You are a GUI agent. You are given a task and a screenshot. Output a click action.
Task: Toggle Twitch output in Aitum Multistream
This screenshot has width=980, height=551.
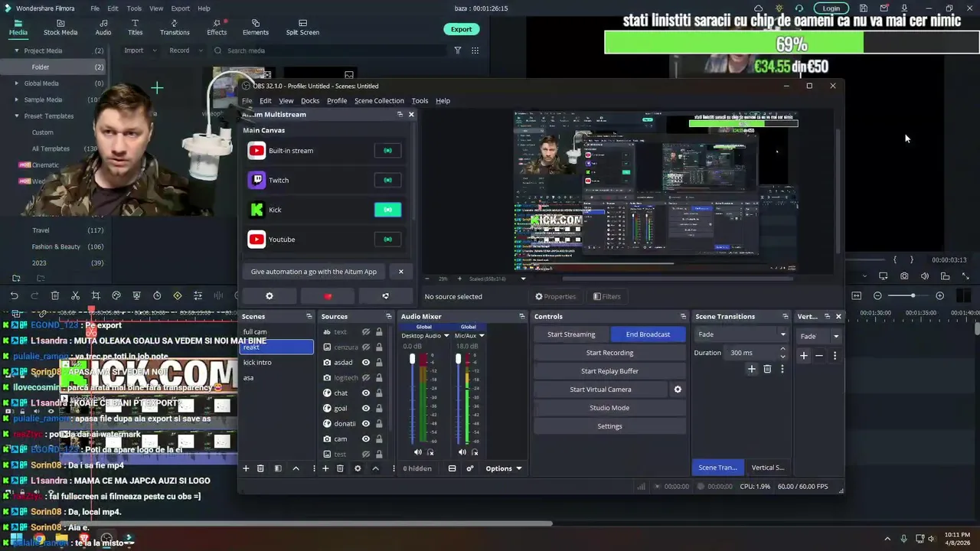click(x=387, y=181)
